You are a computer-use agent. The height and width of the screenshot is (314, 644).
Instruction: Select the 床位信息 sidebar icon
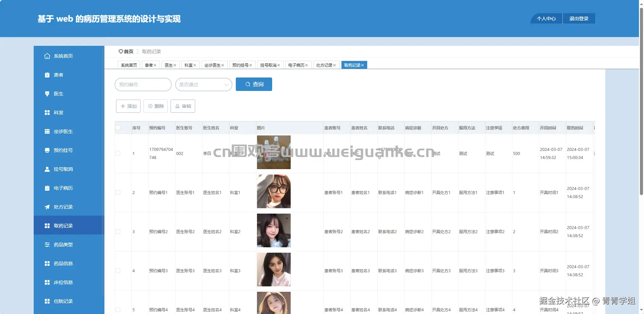pyautogui.click(x=47, y=282)
